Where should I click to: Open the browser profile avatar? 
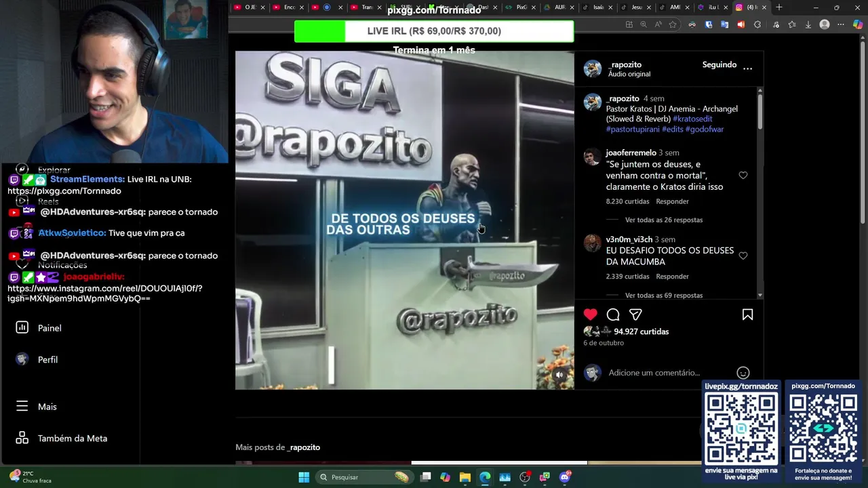click(825, 24)
